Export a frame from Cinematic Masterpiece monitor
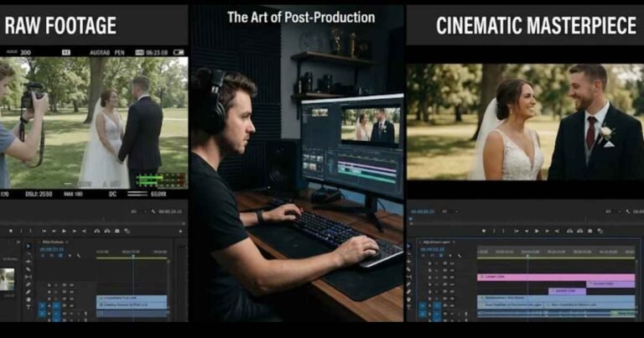Viewport: 644px width, 338px height. [589, 231]
